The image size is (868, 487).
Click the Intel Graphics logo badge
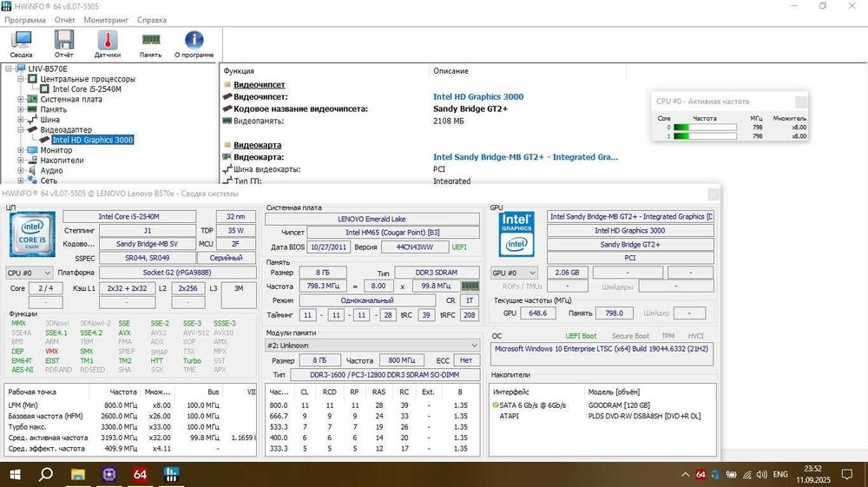coord(516,234)
